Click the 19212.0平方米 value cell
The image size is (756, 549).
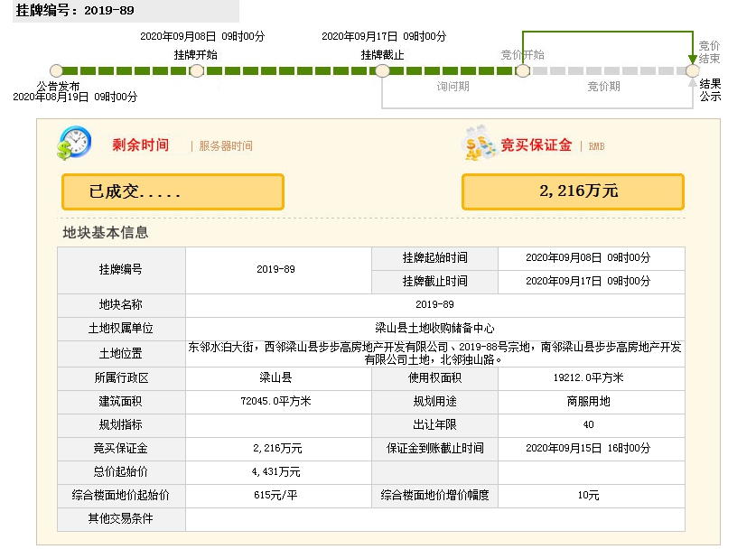click(591, 378)
